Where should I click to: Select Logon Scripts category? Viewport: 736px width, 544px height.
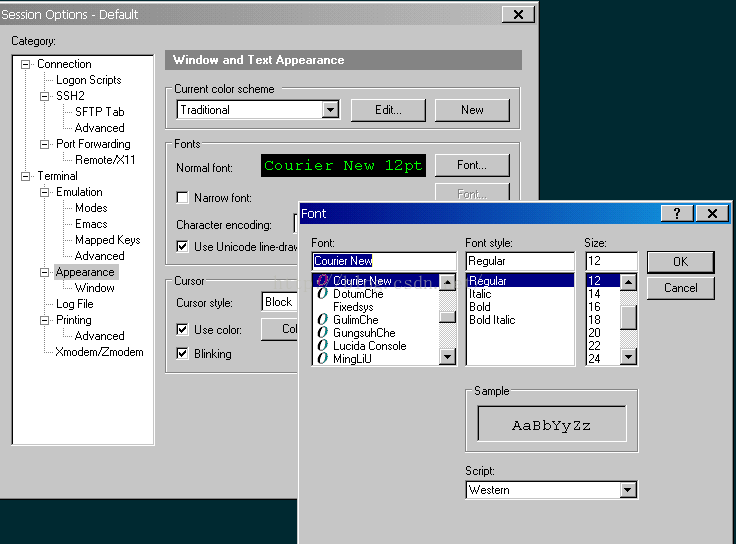(x=89, y=80)
